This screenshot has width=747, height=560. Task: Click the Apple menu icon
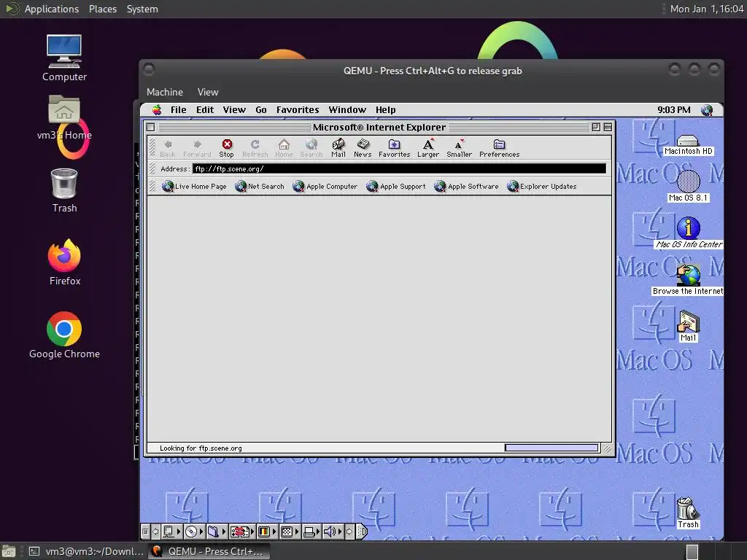[x=157, y=110]
